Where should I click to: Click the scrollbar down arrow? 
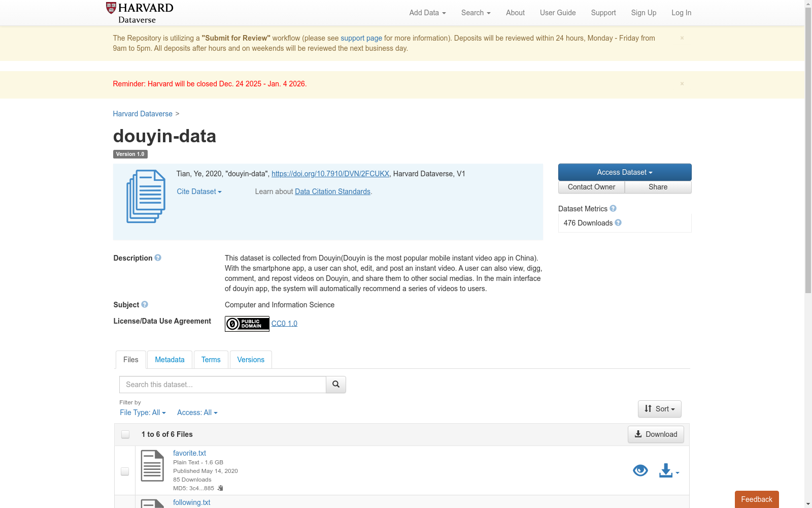808,504
